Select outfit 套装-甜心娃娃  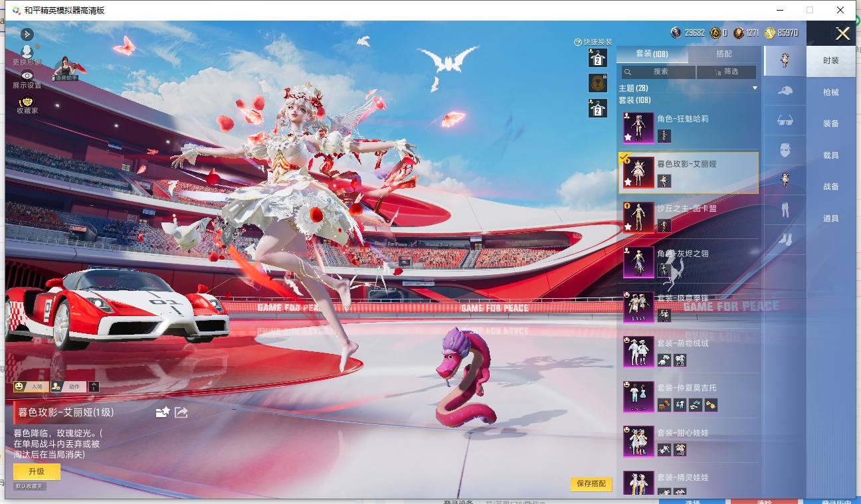[x=688, y=441]
